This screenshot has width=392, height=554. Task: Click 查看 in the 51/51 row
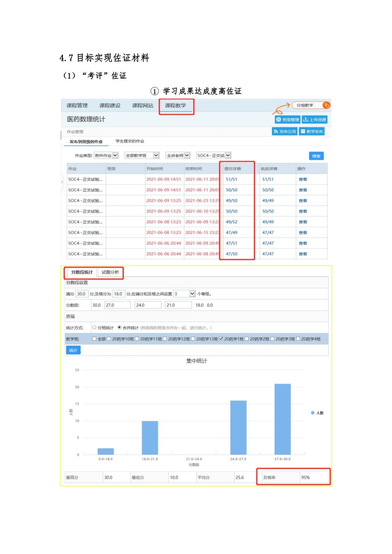pos(303,179)
